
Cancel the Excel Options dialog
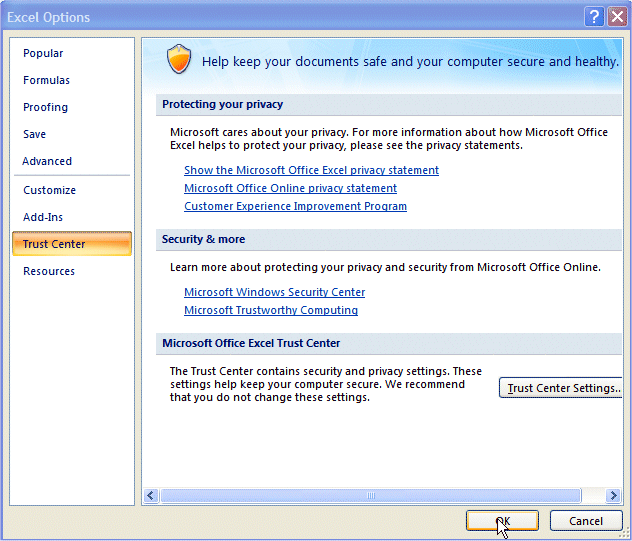coord(586,521)
